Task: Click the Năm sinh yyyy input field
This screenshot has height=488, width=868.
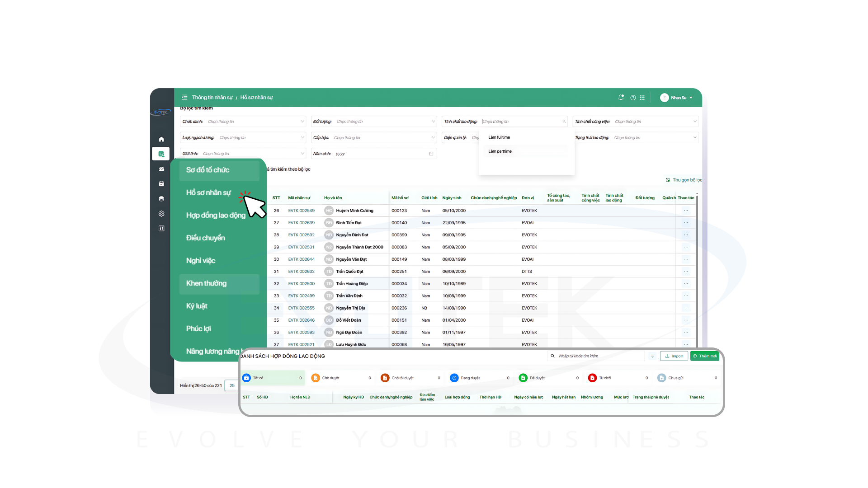Action: pyautogui.click(x=374, y=154)
